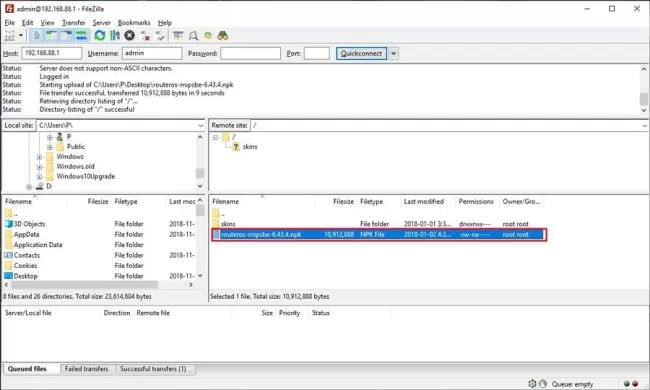Click the Port input field

317,53
